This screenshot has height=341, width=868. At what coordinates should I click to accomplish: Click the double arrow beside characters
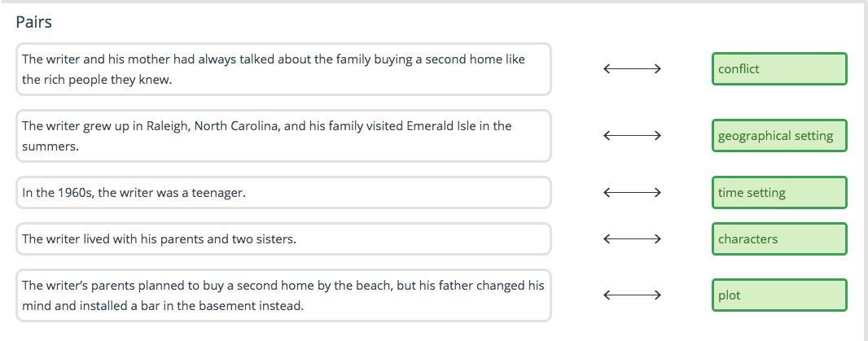coord(632,239)
